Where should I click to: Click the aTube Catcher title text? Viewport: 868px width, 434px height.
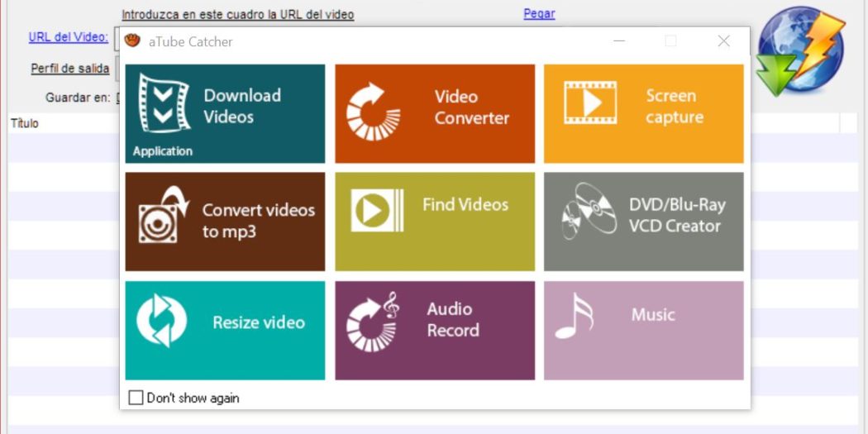[x=190, y=41]
